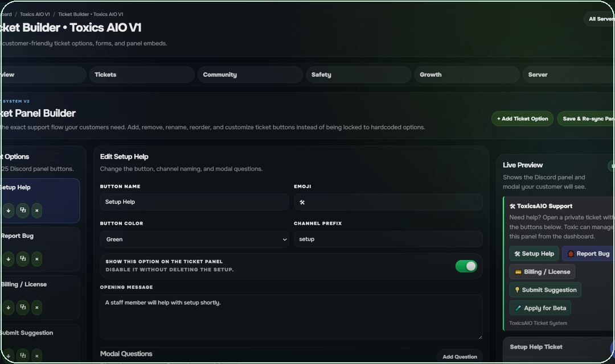Click into the Opening Message textarea
Screen dimensions: 615x364
[291, 317]
